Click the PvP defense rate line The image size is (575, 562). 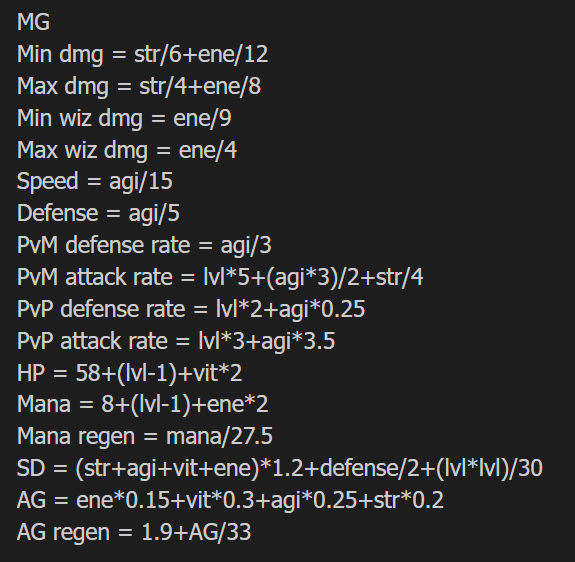point(191,309)
